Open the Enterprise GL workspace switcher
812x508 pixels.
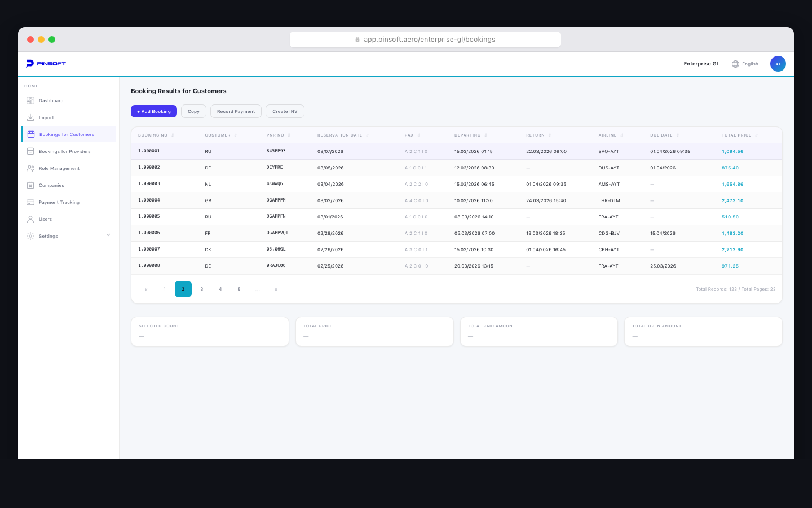[x=701, y=64]
